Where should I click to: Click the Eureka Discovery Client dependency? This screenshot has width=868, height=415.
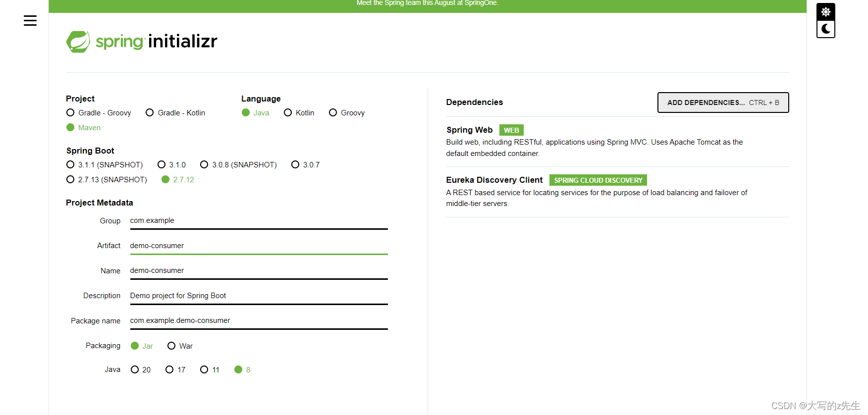click(617, 192)
